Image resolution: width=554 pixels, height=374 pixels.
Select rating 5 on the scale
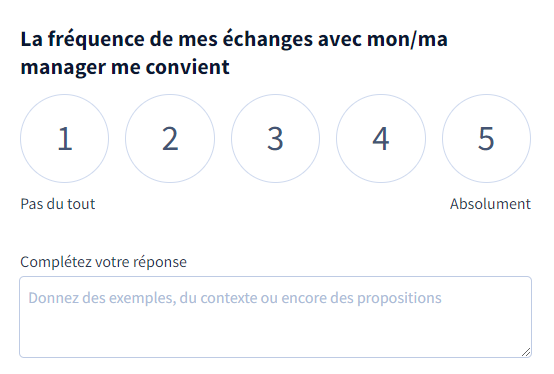[x=486, y=138]
